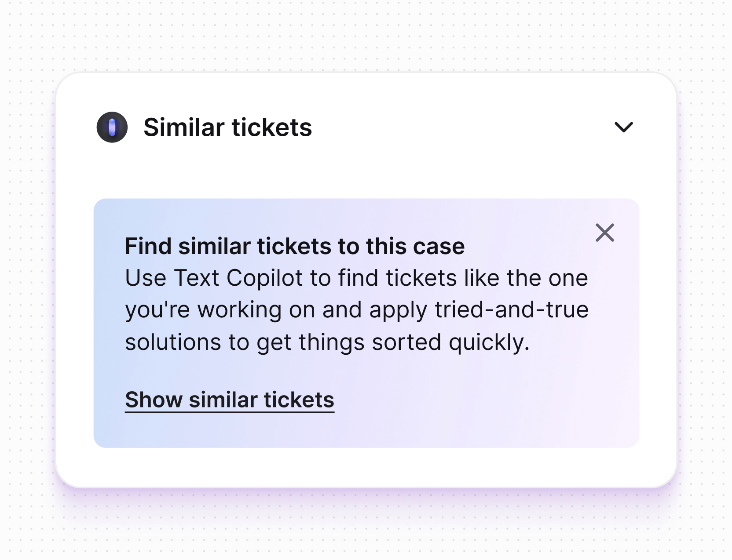Viewport: 732px width, 560px height.
Task: Expand the Similar tickets panel using the arrow
Action: click(x=624, y=127)
